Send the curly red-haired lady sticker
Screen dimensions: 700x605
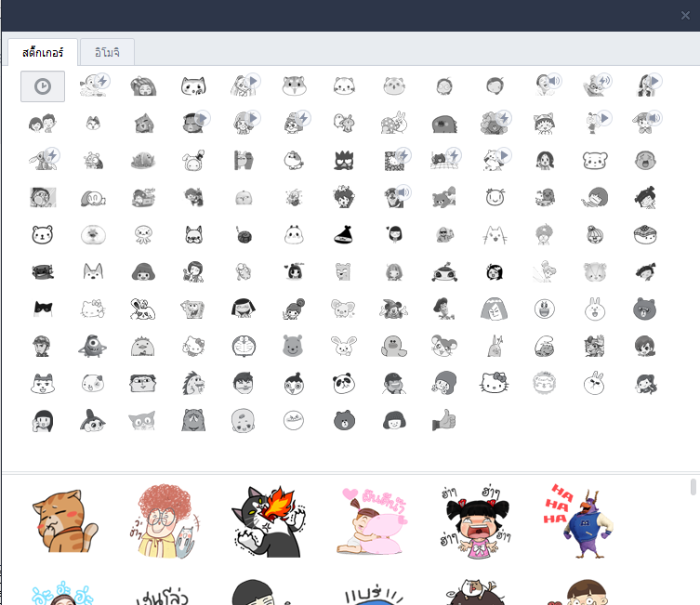pyautogui.click(x=166, y=521)
